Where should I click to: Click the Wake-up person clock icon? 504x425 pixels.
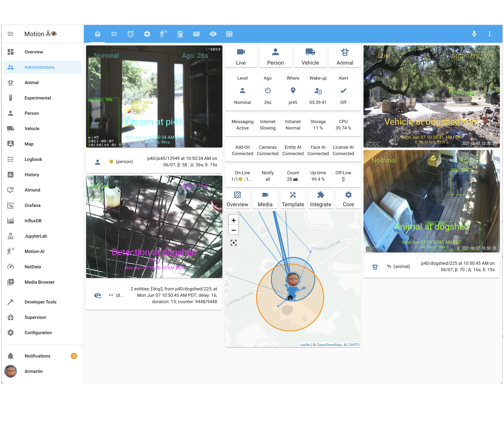pos(318,91)
